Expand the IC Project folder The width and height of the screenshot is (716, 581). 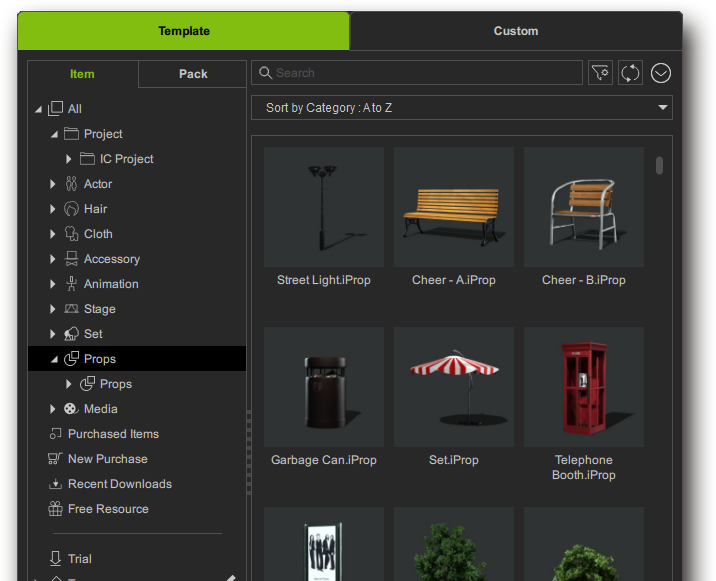pos(68,158)
